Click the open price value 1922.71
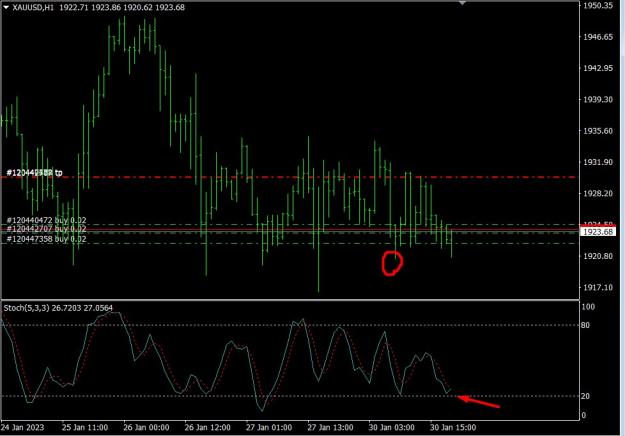Screen dimensions: 625x436 tap(74, 7)
